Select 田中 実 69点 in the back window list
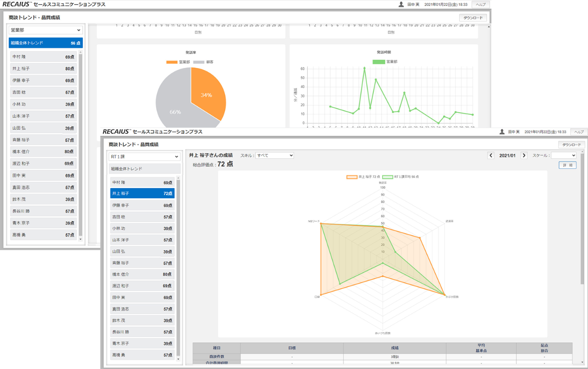The height and width of the screenshot is (369, 588). click(x=44, y=175)
